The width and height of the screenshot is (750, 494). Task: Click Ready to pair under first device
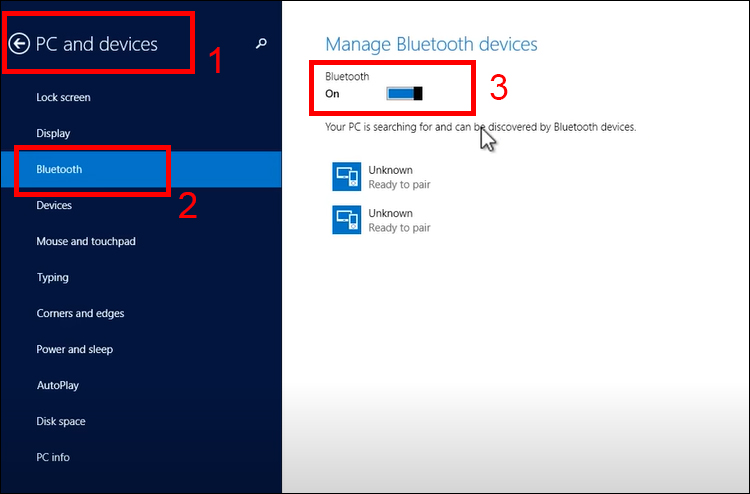[399, 185]
